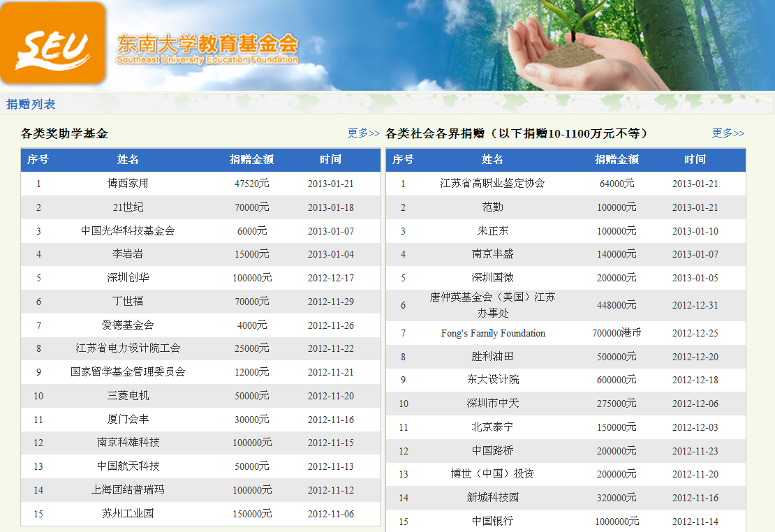This screenshot has height=532, width=775.
Task: Click 各类奖助学基金 section title
Action: (x=64, y=133)
